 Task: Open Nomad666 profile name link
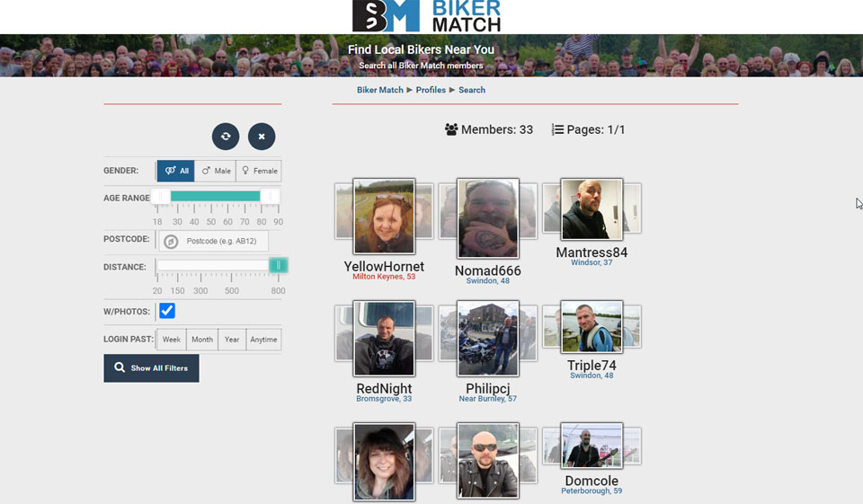click(x=487, y=270)
